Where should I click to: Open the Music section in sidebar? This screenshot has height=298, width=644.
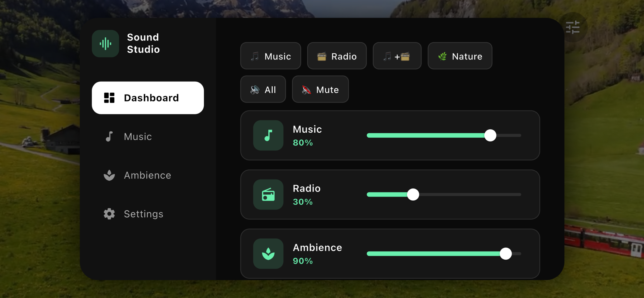coord(138,137)
